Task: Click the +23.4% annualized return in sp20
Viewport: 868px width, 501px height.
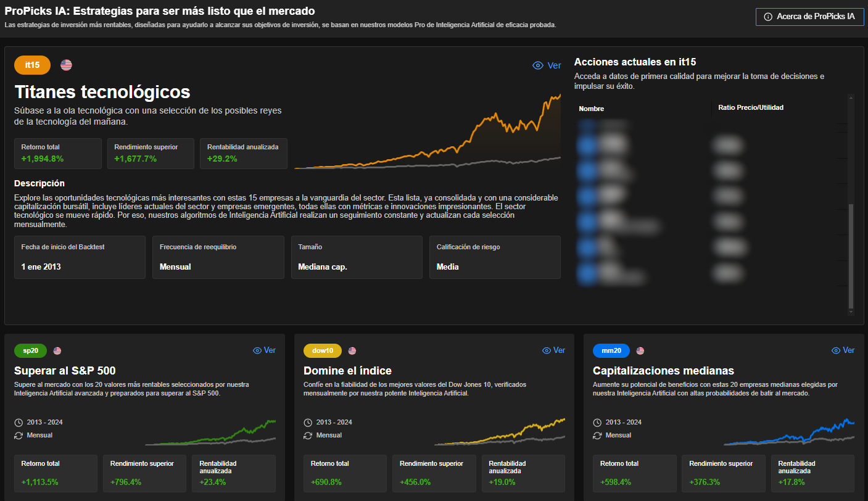Action: 213,482
